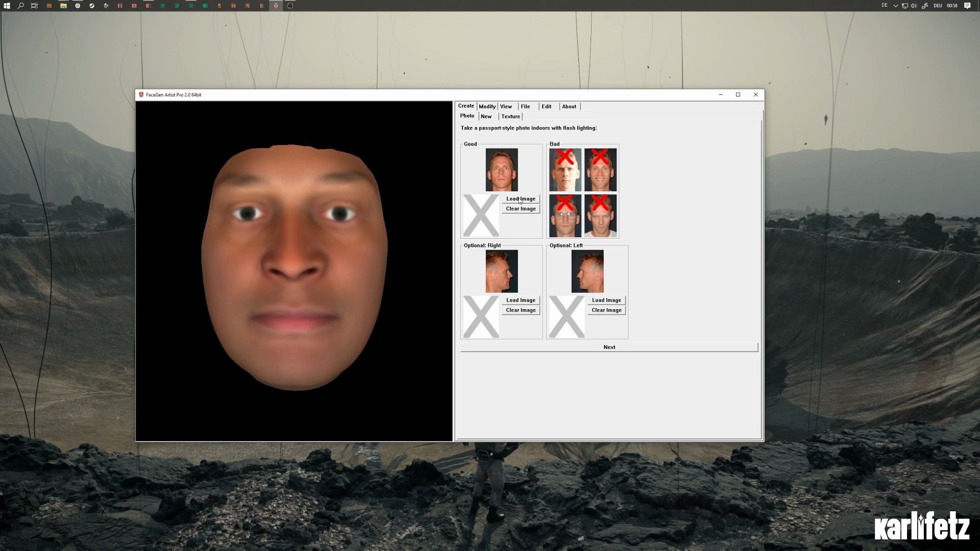This screenshot has width=980, height=551.
Task: Expand the hidden icons chevron in the system tray
Action: [x=896, y=6]
